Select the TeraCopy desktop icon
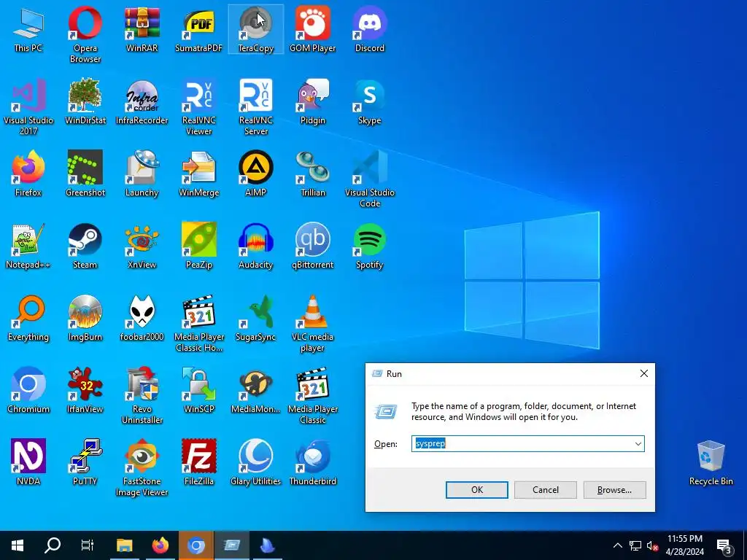This screenshot has height=560, width=747. pyautogui.click(x=256, y=29)
